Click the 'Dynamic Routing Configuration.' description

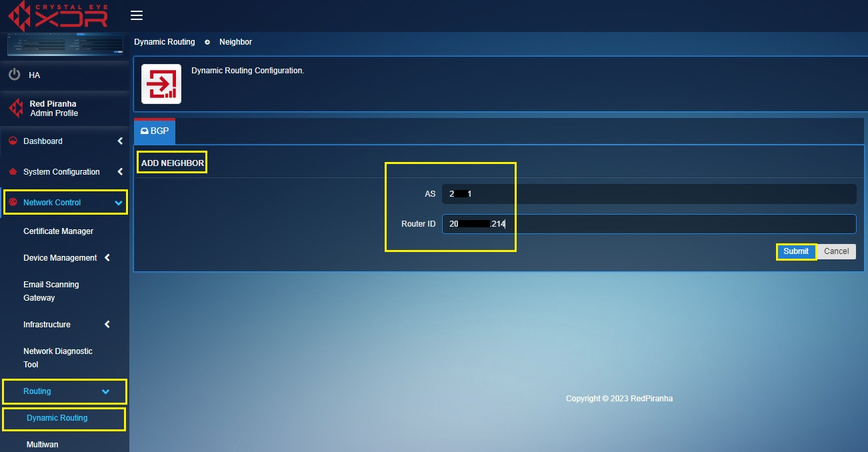click(x=248, y=71)
